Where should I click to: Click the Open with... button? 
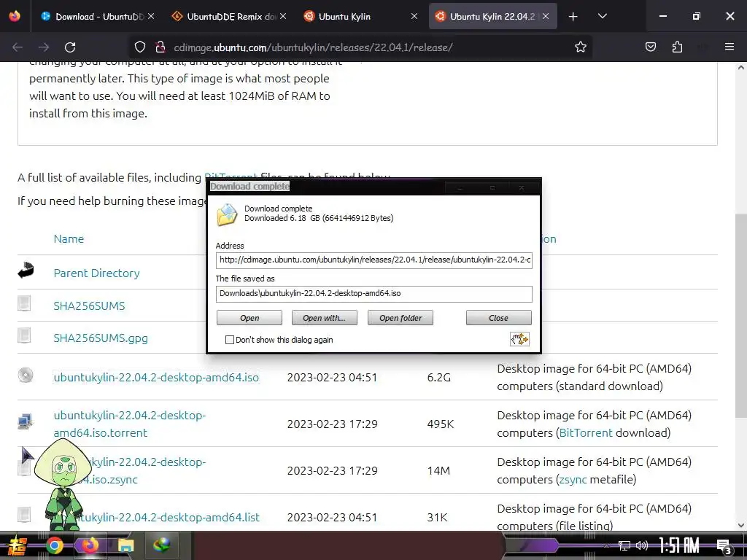tap(324, 318)
